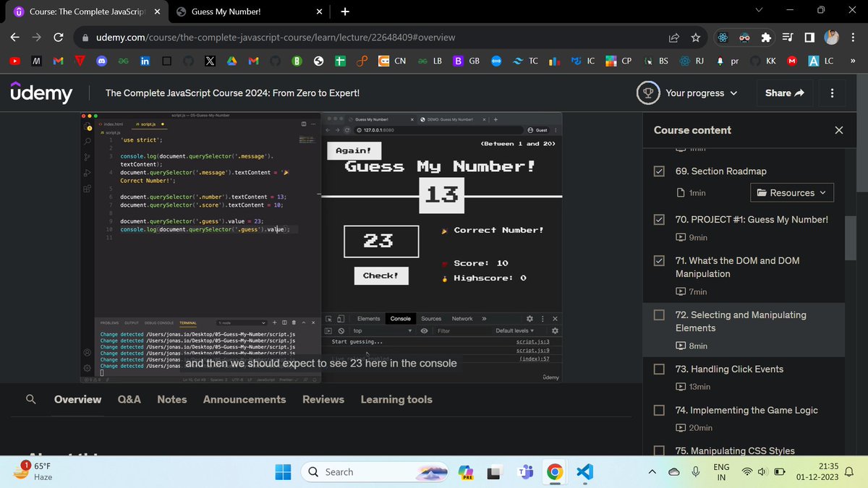Open the Discord bookmark icon
Screen dimensions: 868x488
click(x=102, y=61)
